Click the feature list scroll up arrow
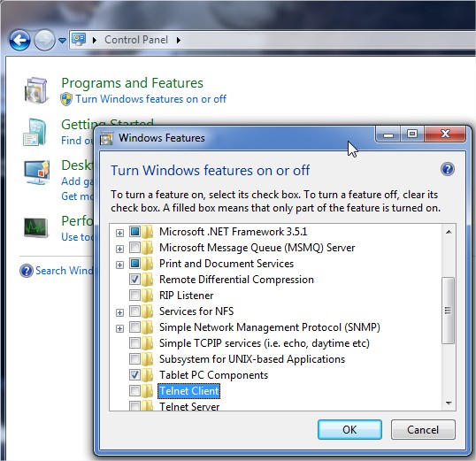 pos(449,232)
